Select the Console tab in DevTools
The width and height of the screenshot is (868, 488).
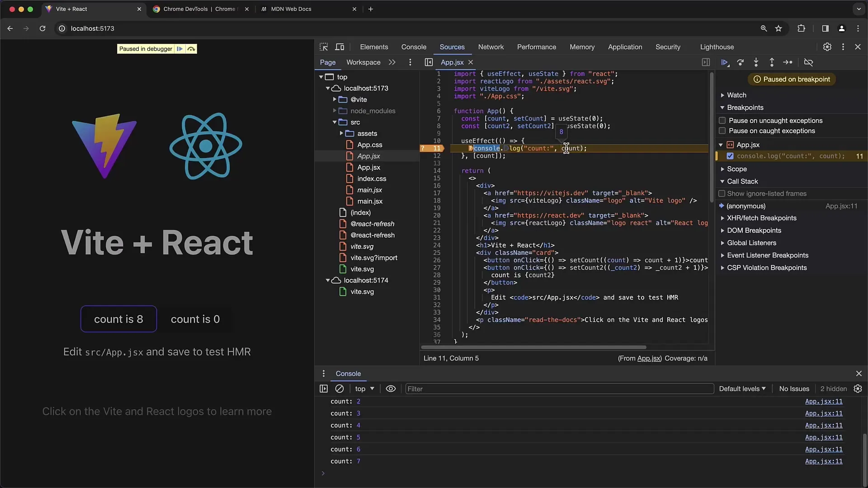pyautogui.click(x=414, y=47)
